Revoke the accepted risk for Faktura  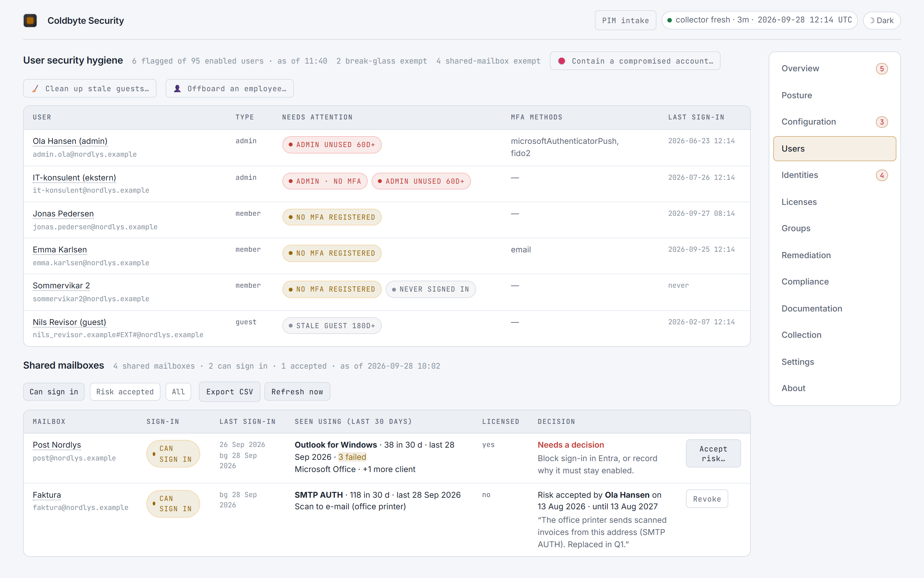pyautogui.click(x=707, y=499)
